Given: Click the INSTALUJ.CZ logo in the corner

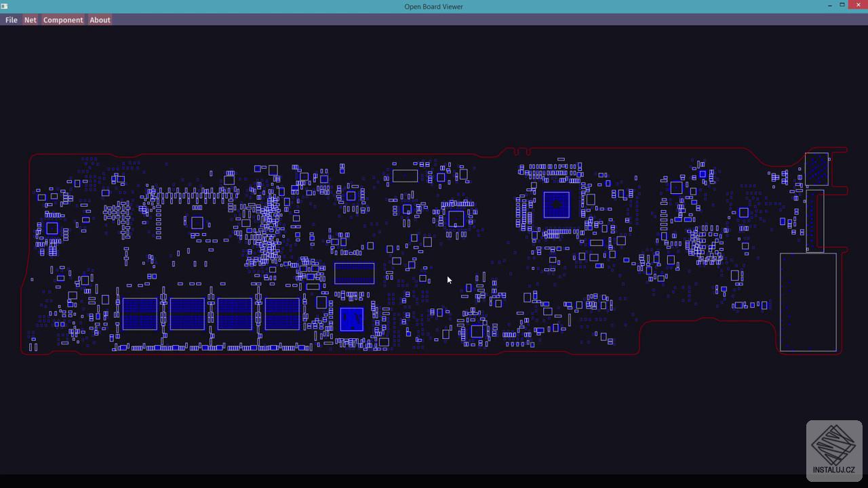Looking at the screenshot, I should click(834, 450).
